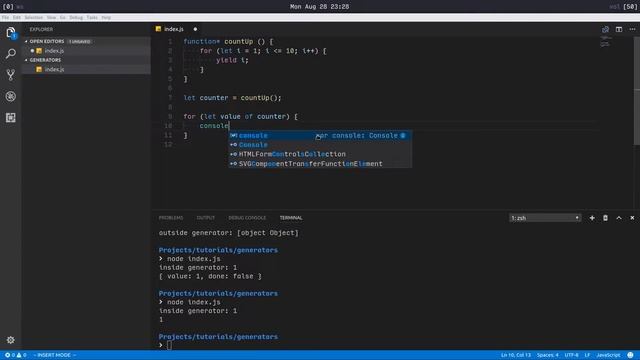This screenshot has height=360, width=640.
Task: Click the JavaScript language mode
Action: tap(608, 355)
